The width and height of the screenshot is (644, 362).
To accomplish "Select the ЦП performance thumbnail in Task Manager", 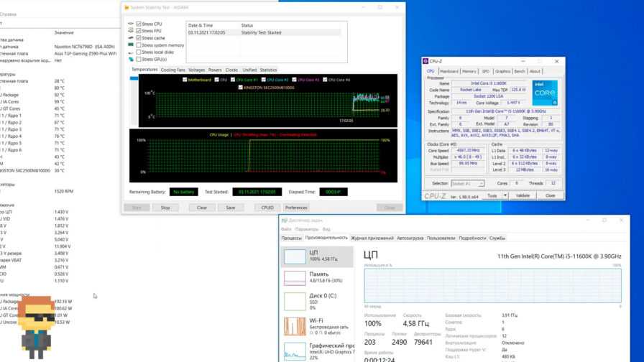I will (295, 256).
